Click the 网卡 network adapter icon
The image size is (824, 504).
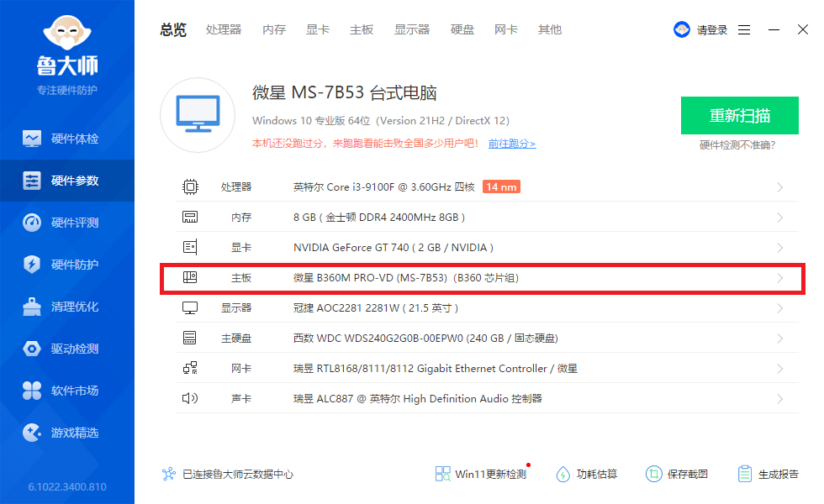190,368
